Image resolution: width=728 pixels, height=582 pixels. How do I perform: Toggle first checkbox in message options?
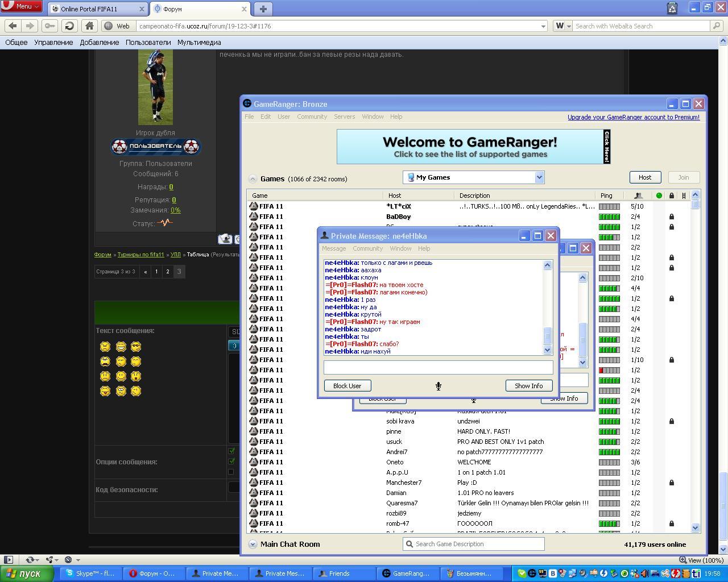pyautogui.click(x=231, y=451)
